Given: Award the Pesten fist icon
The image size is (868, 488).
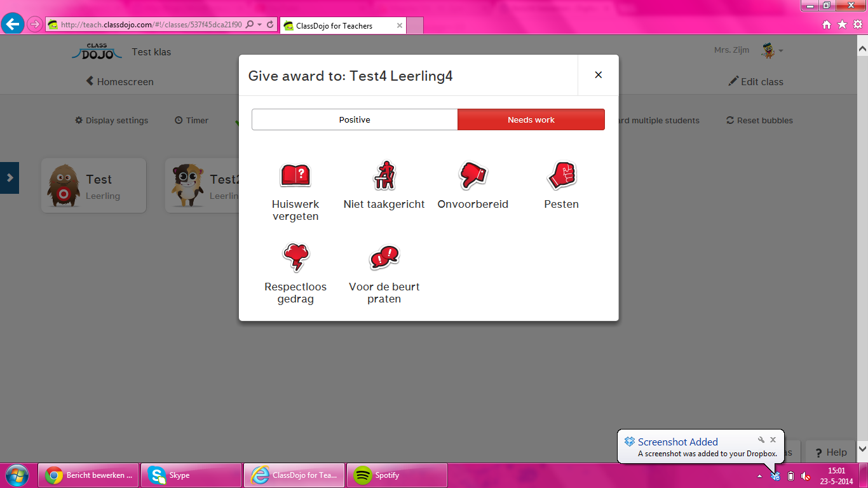Looking at the screenshot, I should 561,175.
